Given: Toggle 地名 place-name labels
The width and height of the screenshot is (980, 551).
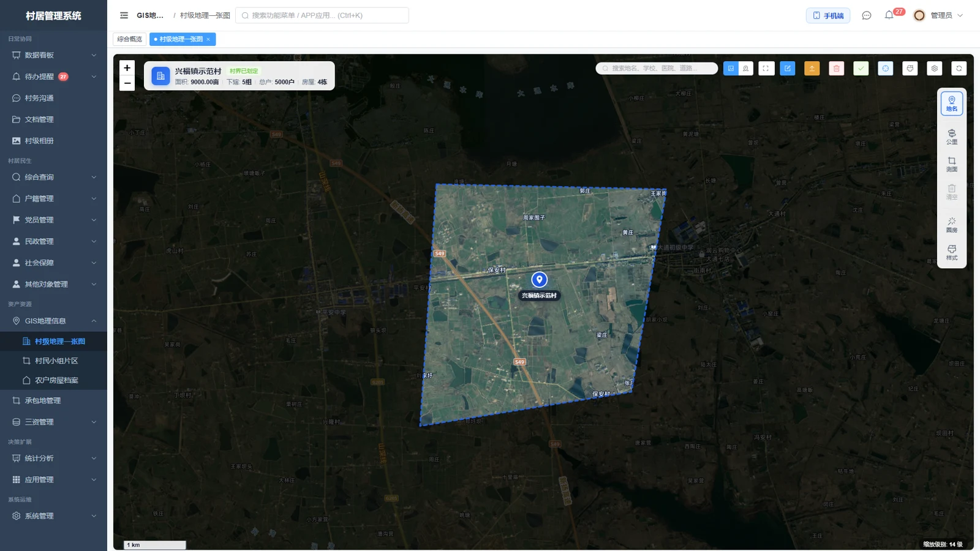Looking at the screenshot, I should (x=952, y=103).
